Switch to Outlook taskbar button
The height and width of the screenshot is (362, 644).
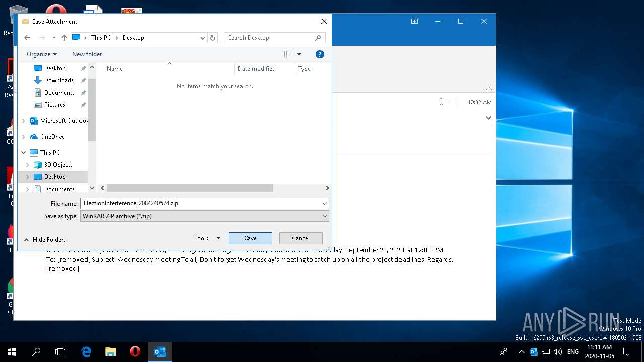(159, 352)
